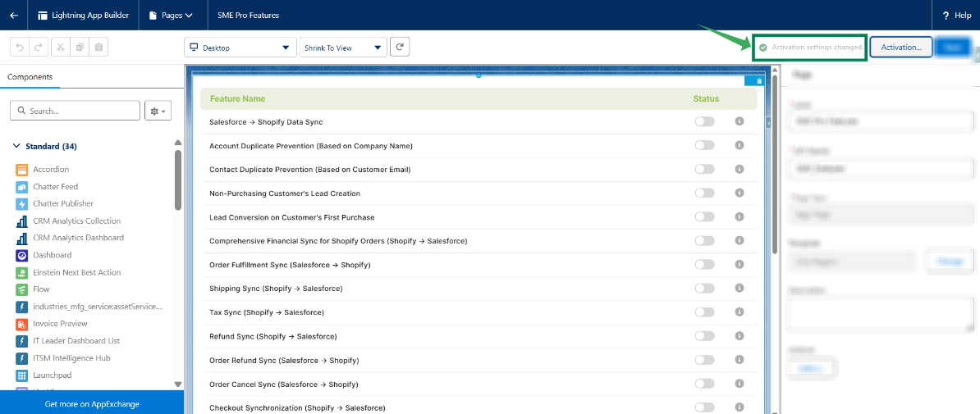The width and height of the screenshot is (980, 414).
Task: Collapse the Standard (34) section
Action: [45, 147]
